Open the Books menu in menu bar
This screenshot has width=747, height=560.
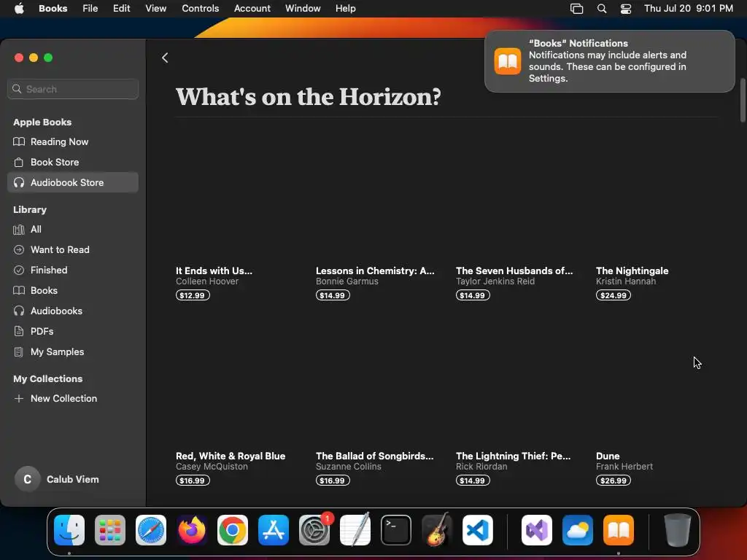(53, 8)
